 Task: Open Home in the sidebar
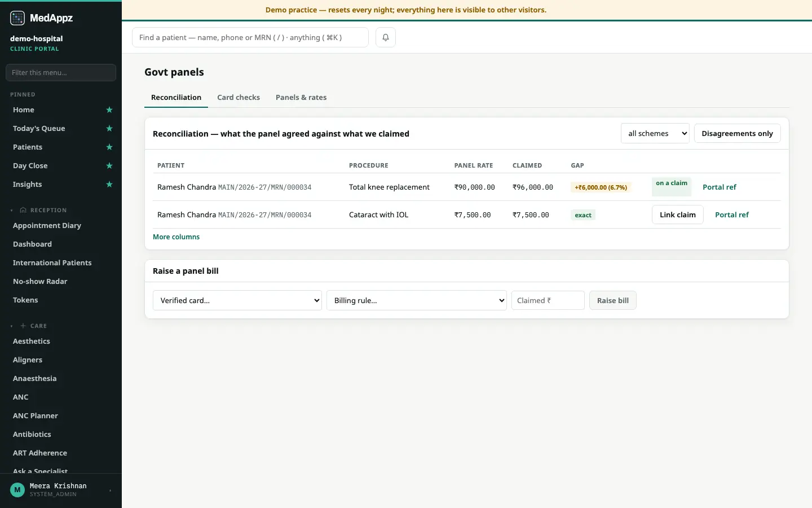pyautogui.click(x=24, y=110)
